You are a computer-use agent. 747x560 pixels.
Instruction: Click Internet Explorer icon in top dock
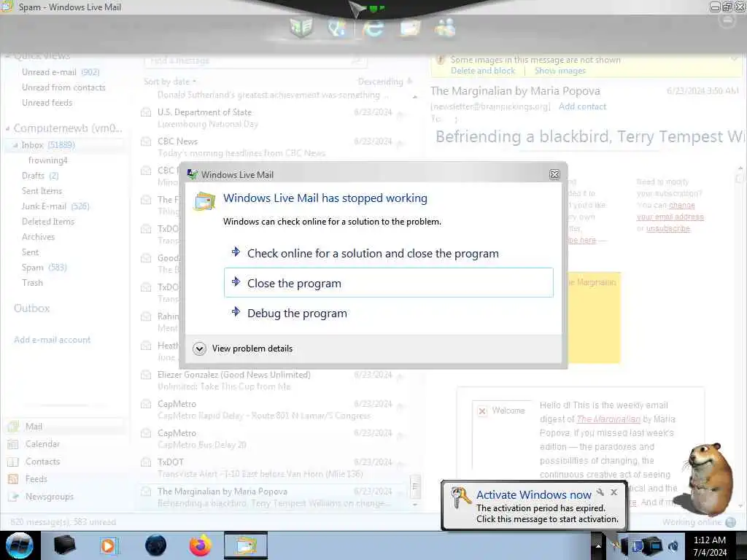(x=373, y=28)
